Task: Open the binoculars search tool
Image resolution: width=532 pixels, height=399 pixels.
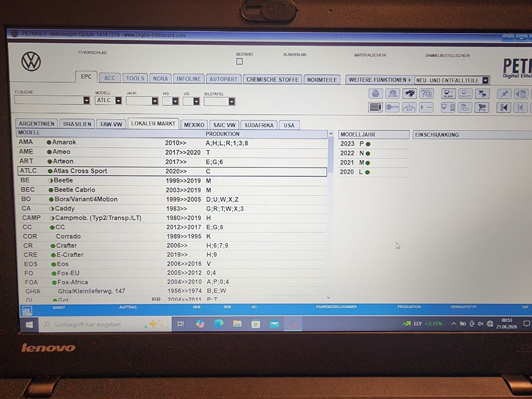Action: pyautogui.click(x=409, y=94)
